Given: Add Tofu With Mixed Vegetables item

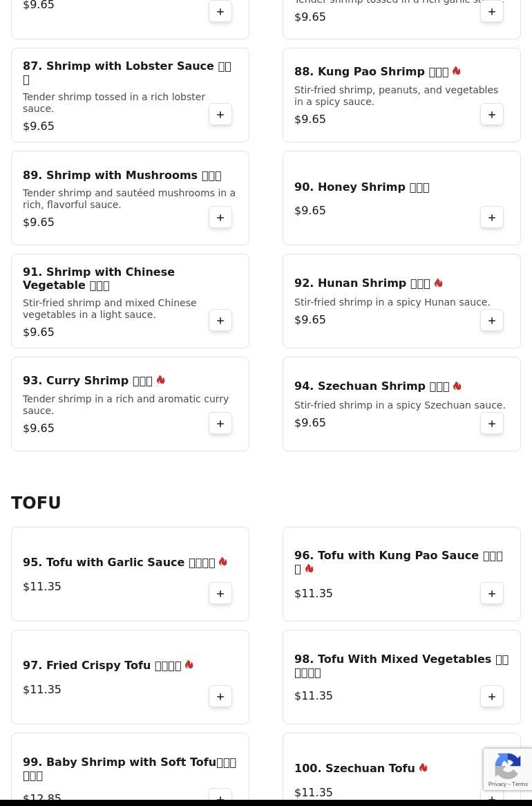Looking at the screenshot, I should [x=491, y=697].
